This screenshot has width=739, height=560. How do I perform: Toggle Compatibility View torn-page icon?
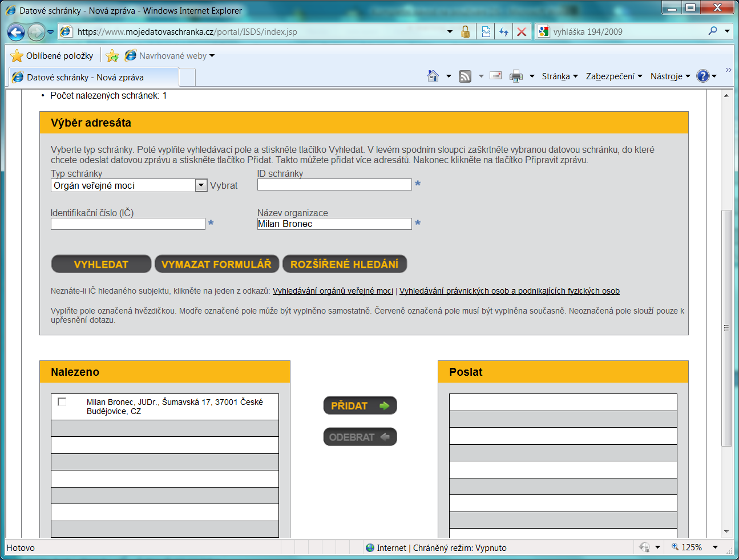click(486, 32)
